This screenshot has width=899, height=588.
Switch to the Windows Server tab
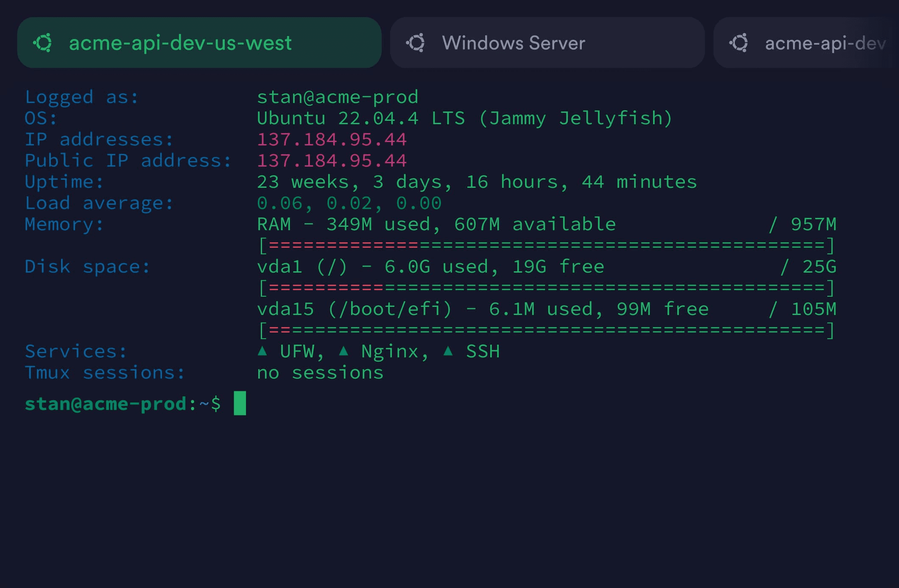coord(547,42)
